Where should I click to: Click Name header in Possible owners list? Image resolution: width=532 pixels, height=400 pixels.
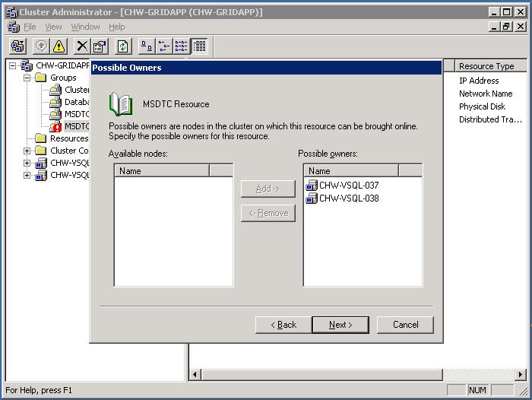click(351, 171)
